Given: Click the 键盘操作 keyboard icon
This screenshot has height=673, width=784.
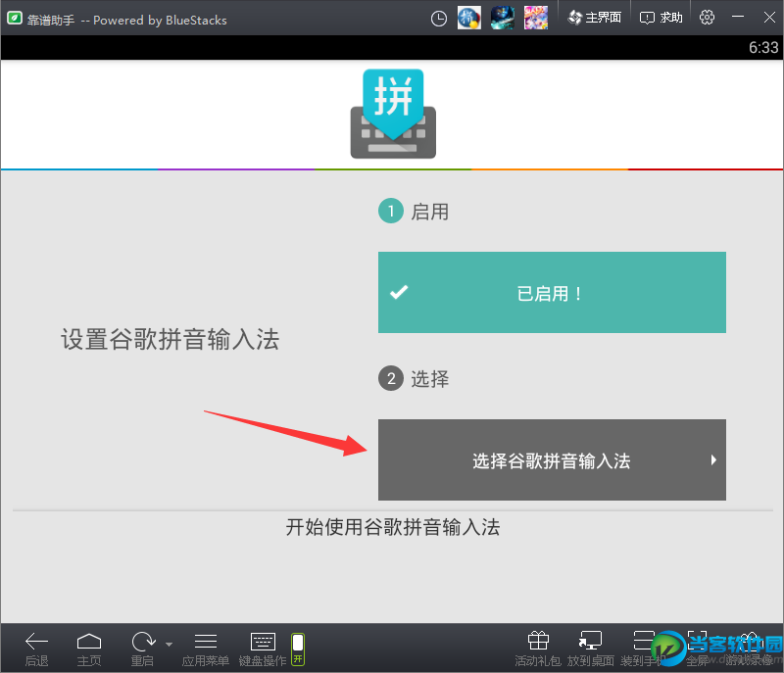Looking at the screenshot, I should point(263,641).
